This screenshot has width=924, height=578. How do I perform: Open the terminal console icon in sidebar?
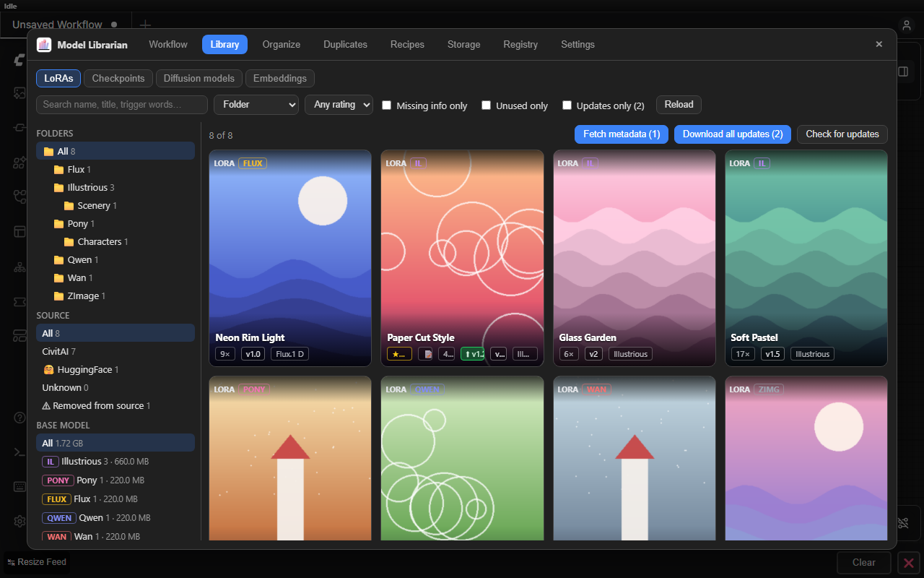tap(20, 452)
